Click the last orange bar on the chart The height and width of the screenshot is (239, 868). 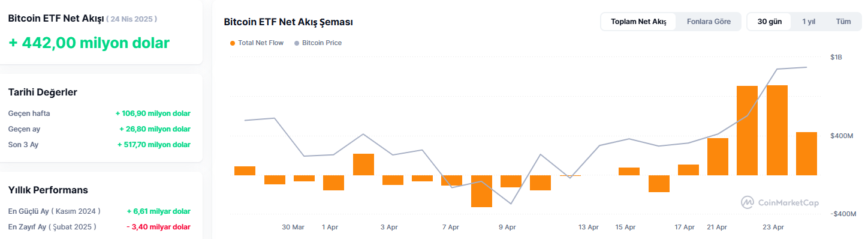click(x=806, y=154)
